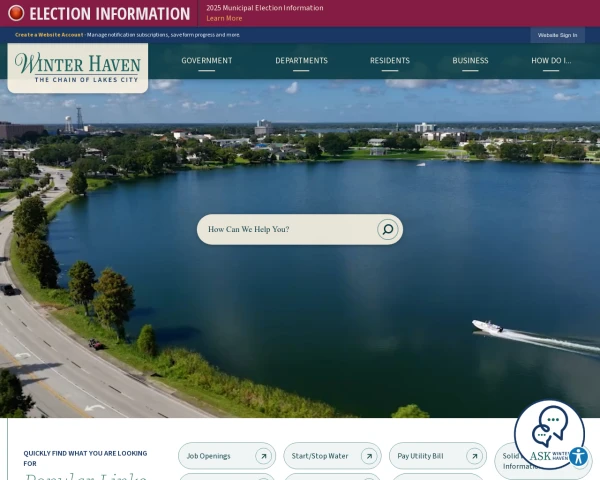Click the red election alert icon
This screenshot has height=480, width=600.
16,13
